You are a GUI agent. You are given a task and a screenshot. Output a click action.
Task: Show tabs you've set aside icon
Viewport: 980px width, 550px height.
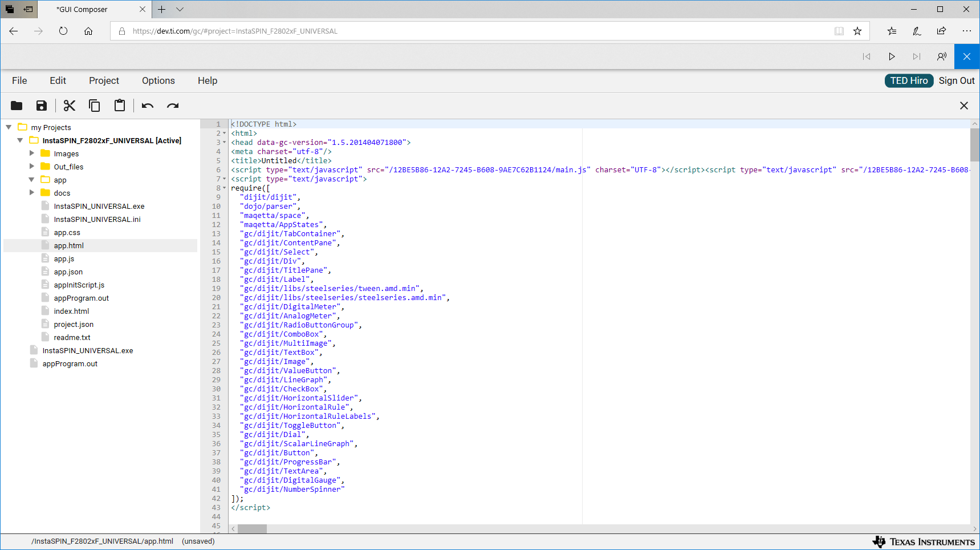pos(10,9)
